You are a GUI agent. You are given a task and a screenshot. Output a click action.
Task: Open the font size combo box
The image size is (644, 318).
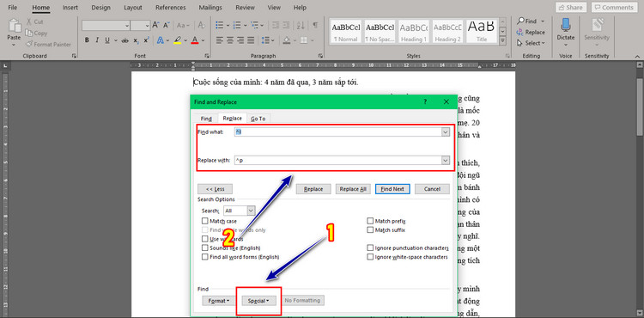pyautogui.click(x=141, y=25)
